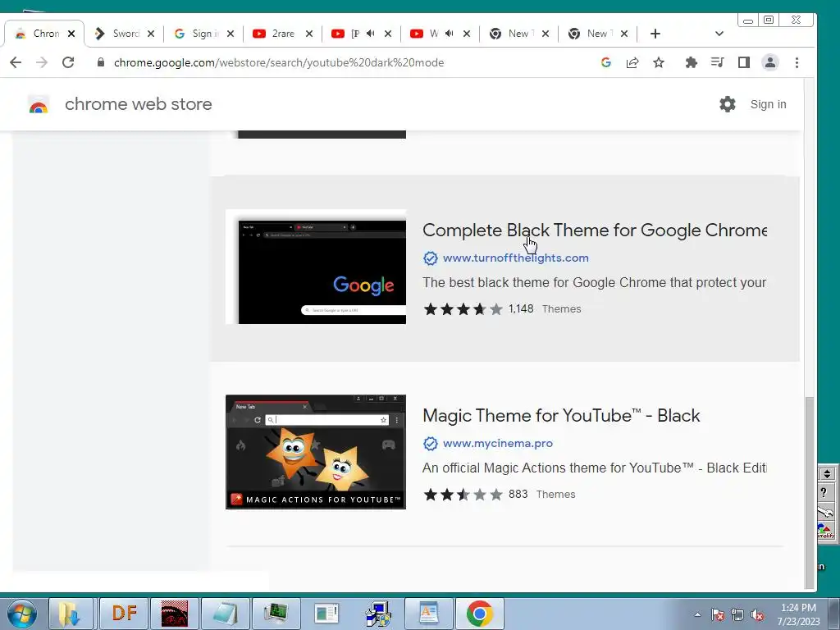
Task: View site information lock icon
Action: coord(100,62)
